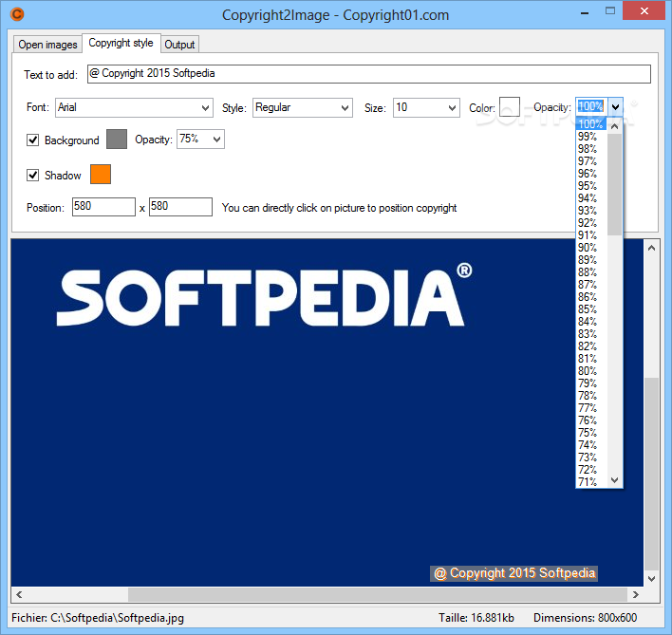Select the 89% entry
672x635 pixels.
(x=591, y=260)
